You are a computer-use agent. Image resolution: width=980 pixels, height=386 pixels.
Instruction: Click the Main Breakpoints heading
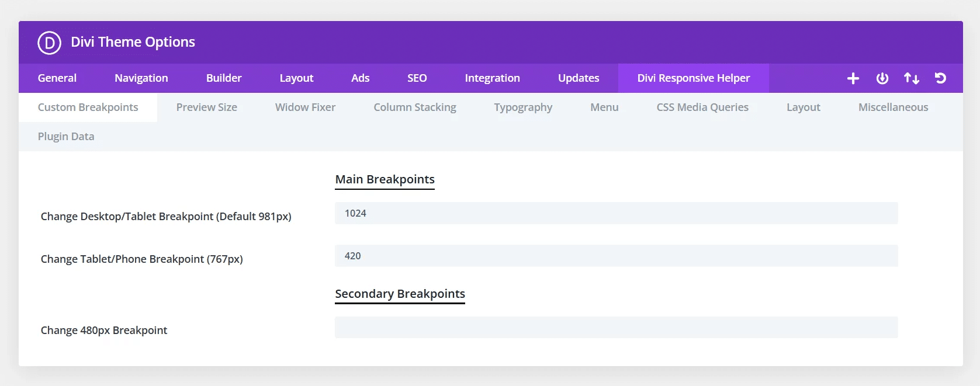tap(385, 180)
